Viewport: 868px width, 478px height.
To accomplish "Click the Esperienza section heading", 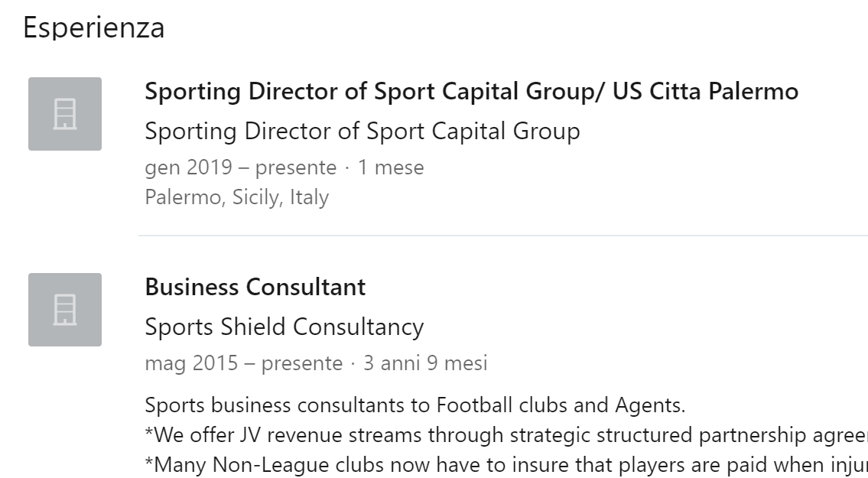I will coord(93,28).
